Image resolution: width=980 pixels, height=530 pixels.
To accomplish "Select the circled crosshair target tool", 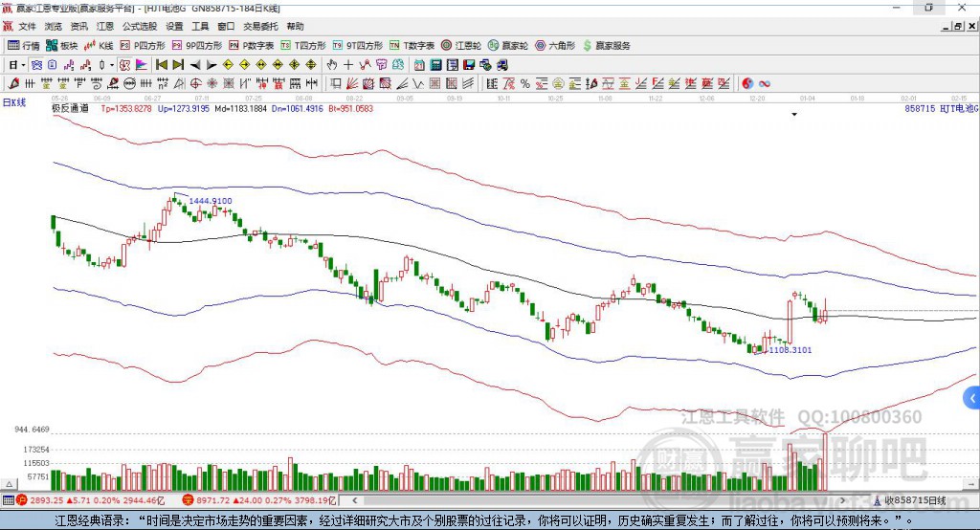I will [x=195, y=84].
